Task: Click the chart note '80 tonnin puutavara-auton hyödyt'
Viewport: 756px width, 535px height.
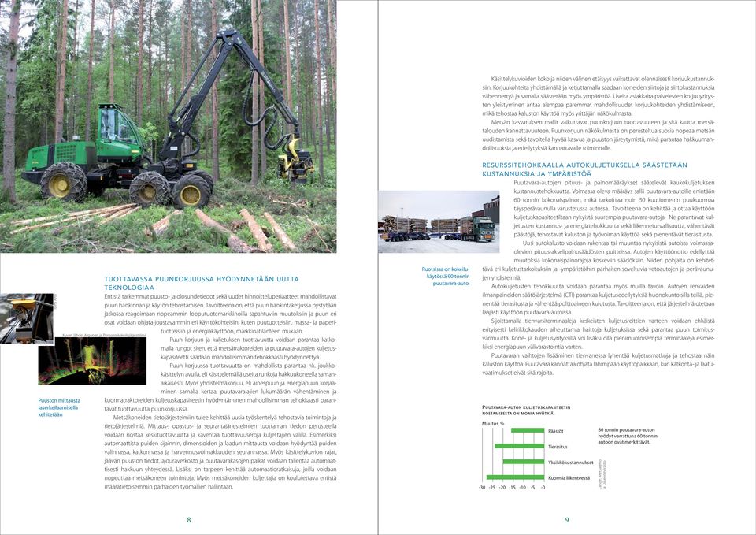Action: [x=628, y=436]
